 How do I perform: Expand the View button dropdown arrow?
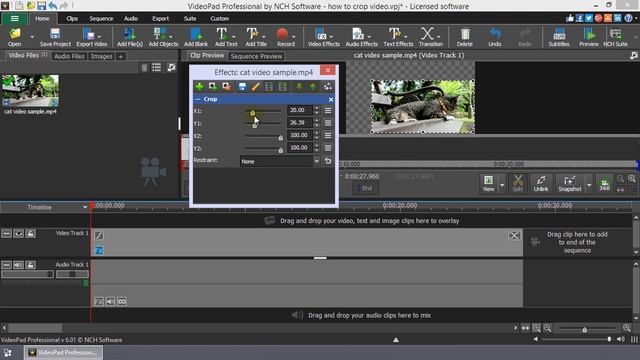click(502, 185)
